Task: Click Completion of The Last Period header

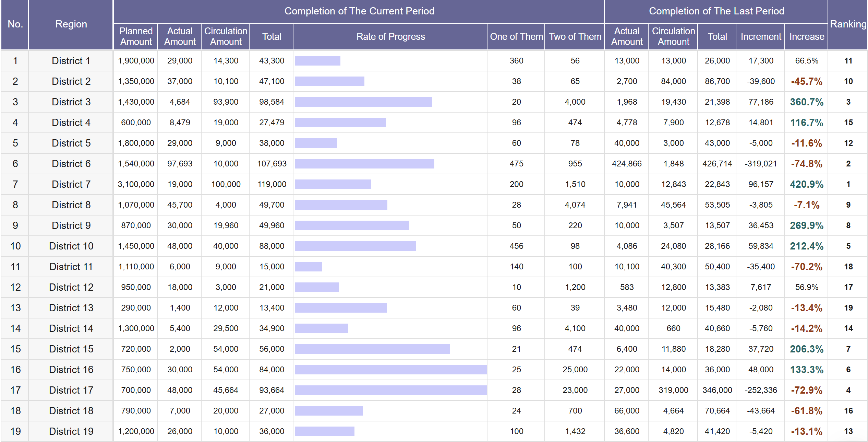Action: tap(716, 11)
